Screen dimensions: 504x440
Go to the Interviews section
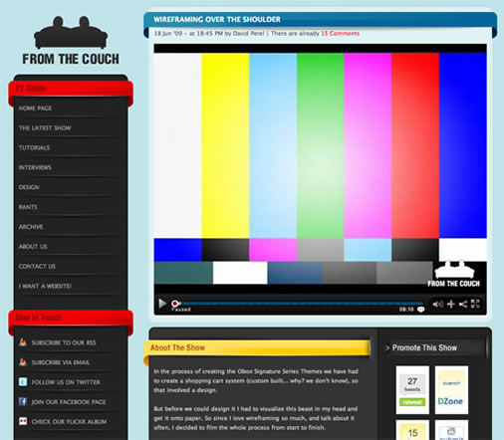point(35,167)
